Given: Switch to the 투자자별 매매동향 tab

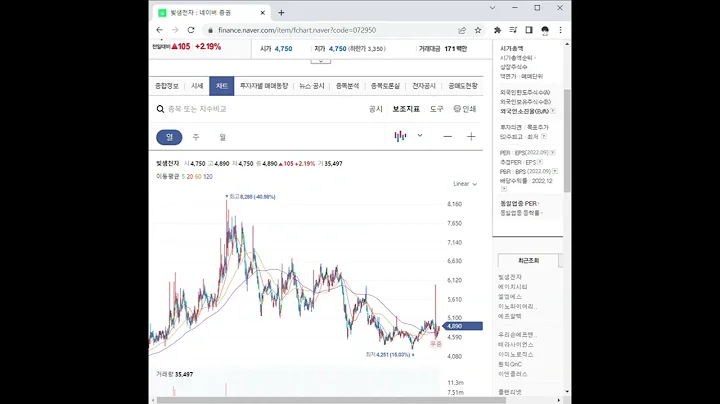Looking at the screenshot, I should [264, 86].
